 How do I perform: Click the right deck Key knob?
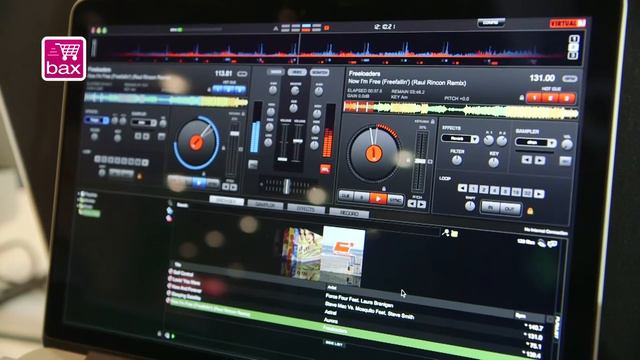tap(493, 162)
